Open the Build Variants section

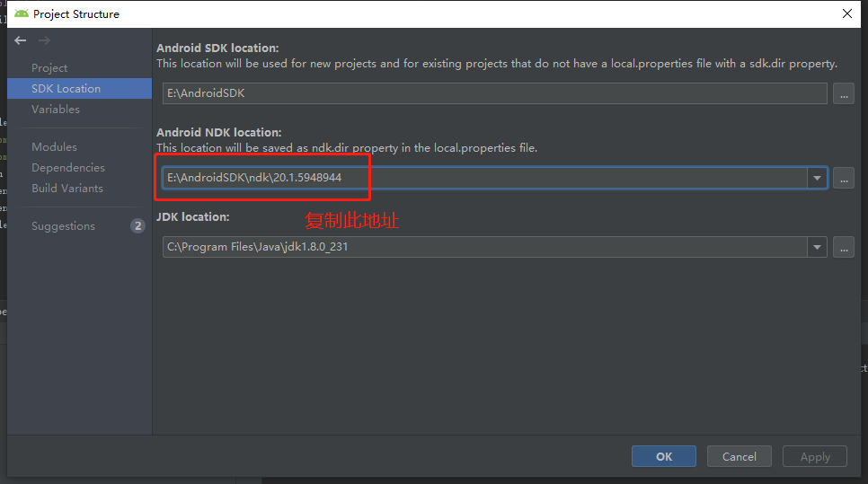click(x=67, y=189)
